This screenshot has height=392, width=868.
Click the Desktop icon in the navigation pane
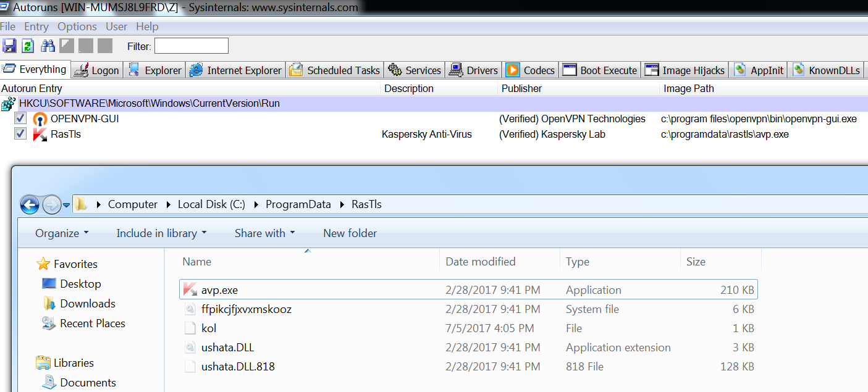tap(49, 284)
